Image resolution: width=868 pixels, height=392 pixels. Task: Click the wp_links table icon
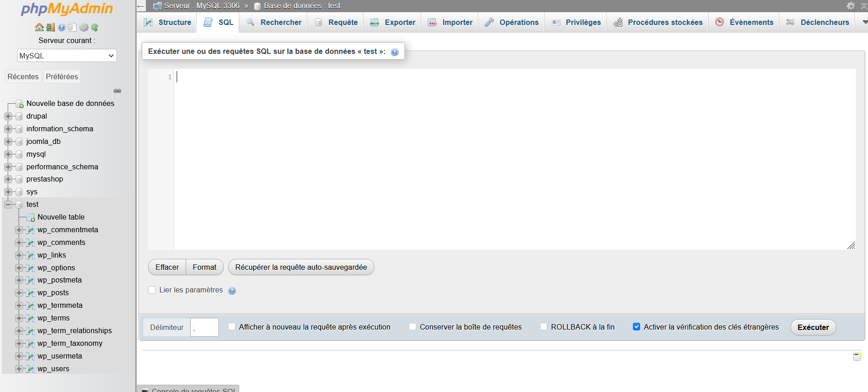point(30,255)
